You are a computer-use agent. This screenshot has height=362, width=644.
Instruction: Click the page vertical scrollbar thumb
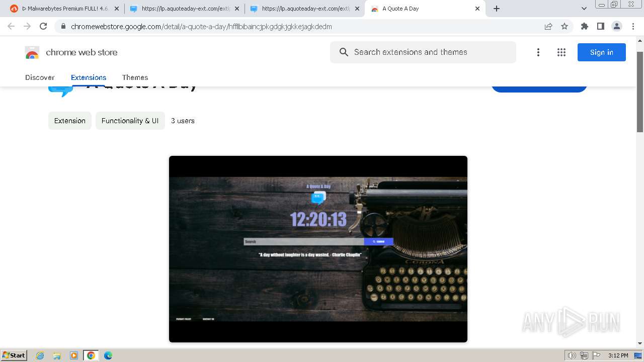[x=640, y=92]
